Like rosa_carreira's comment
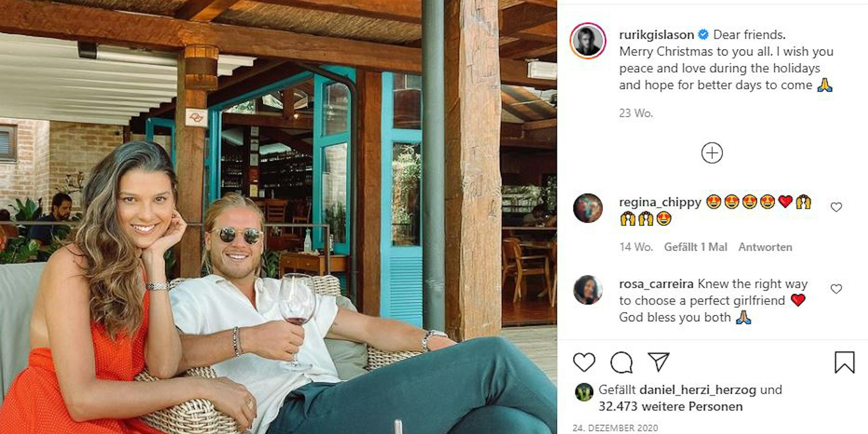 click(836, 289)
